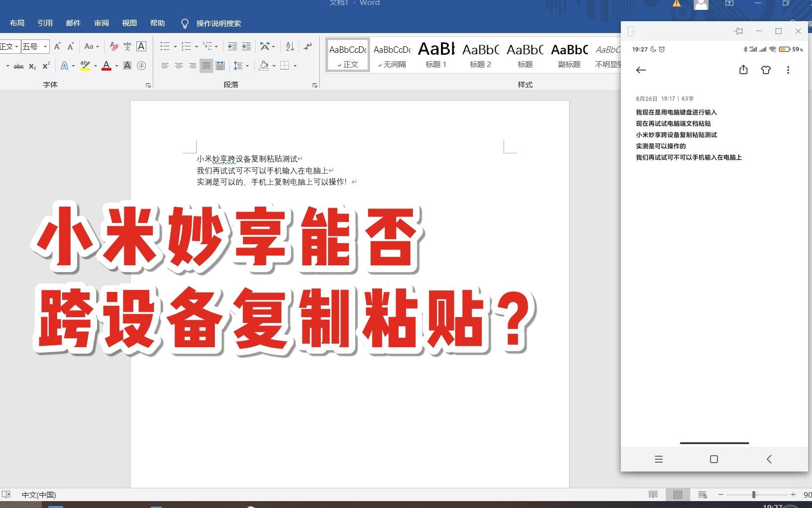The width and height of the screenshot is (812, 508).
Task: Open Paragraph dialog launcher in 段落 group
Action: tap(315, 85)
